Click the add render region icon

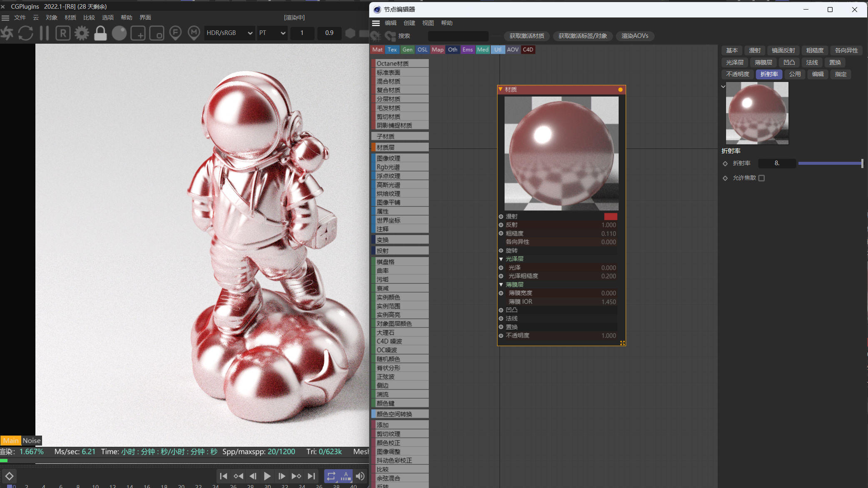[x=138, y=33]
